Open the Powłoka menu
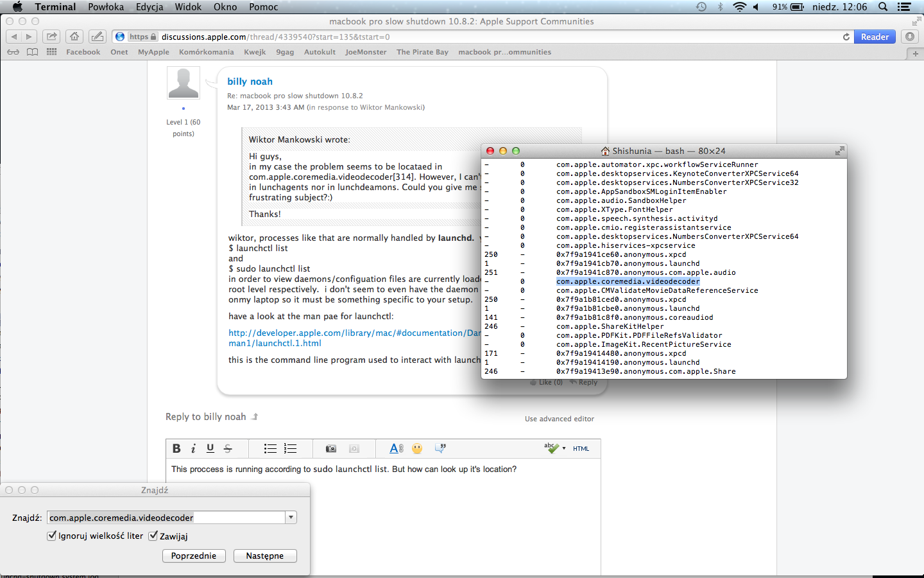This screenshot has height=578, width=924. coord(106,7)
